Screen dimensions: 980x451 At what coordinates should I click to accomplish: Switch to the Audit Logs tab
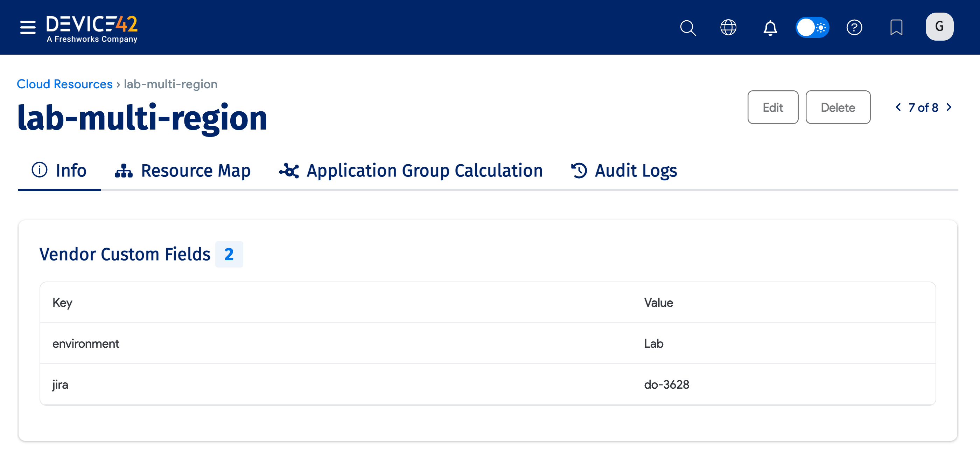[624, 171]
